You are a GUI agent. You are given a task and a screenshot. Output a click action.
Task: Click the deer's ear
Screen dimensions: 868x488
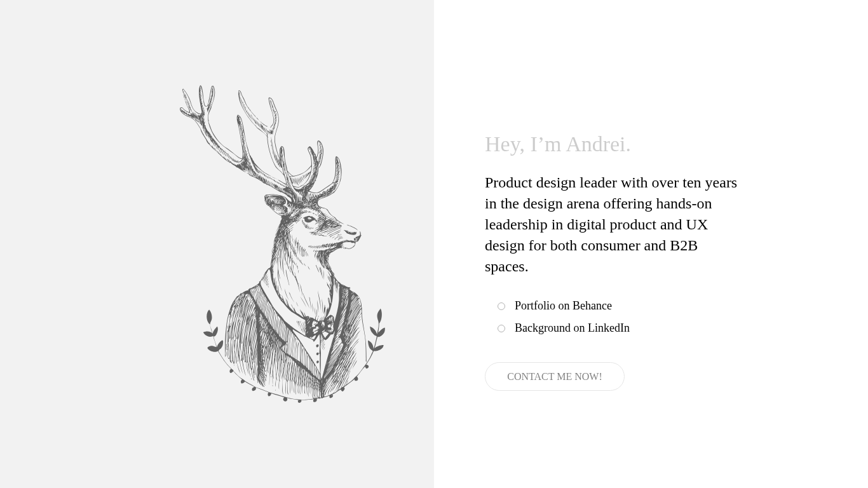pos(278,204)
